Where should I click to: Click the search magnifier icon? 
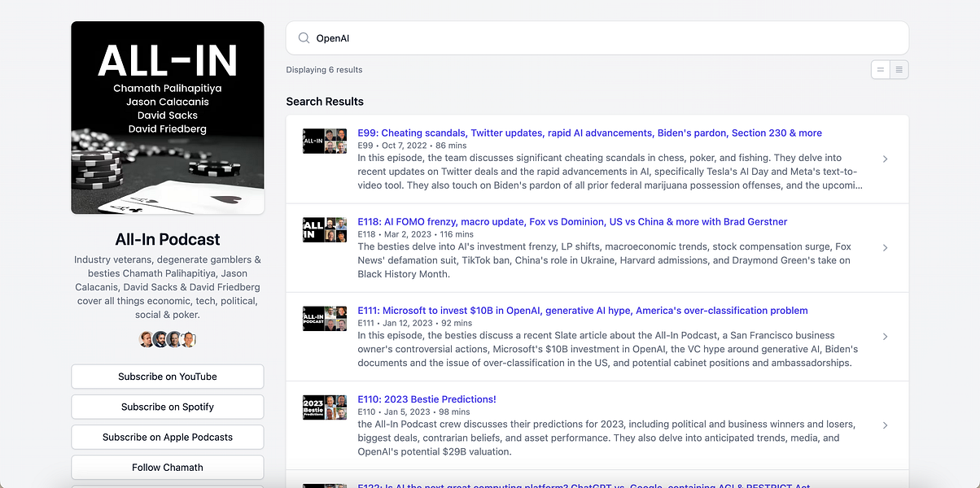pyautogui.click(x=304, y=38)
